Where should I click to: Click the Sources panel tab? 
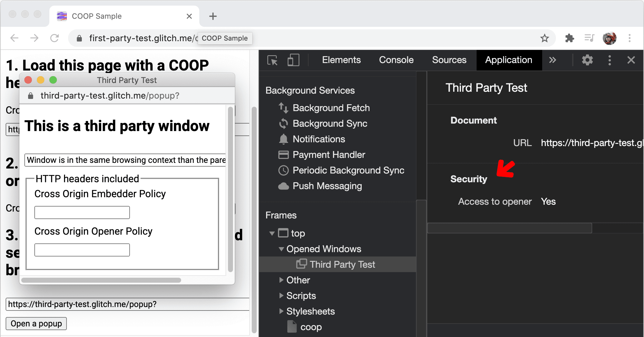[449, 59]
